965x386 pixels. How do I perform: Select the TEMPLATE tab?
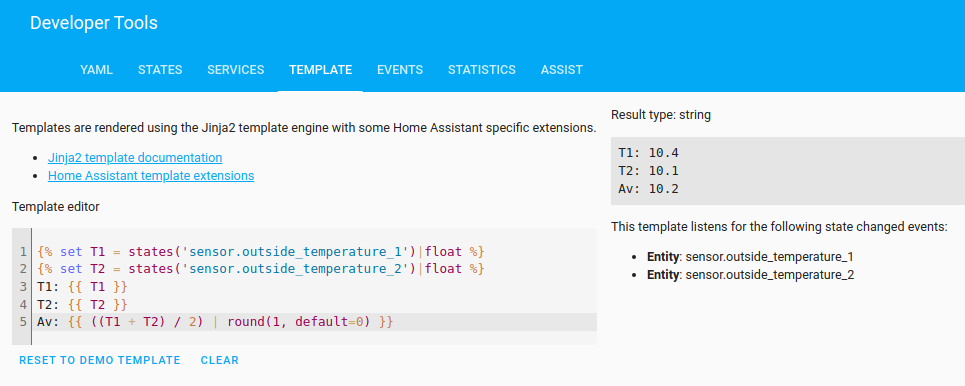[x=321, y=70]
